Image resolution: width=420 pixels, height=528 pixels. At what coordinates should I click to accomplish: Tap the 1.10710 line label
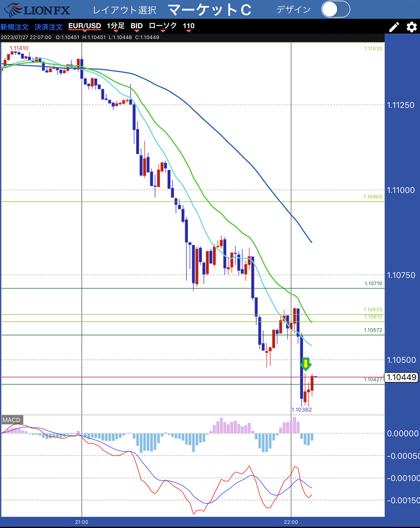point(373,283)
